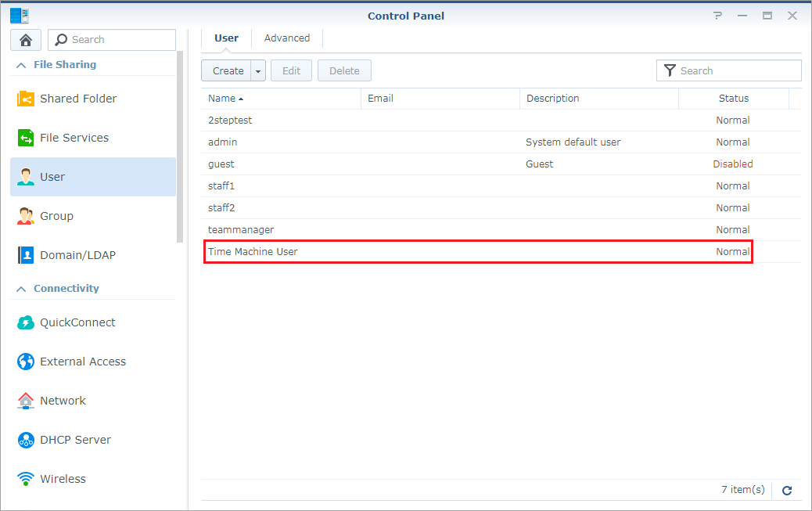Sort by the Email column header
The height and width of the screenshot is (511, 812).
tap(440, 99)
